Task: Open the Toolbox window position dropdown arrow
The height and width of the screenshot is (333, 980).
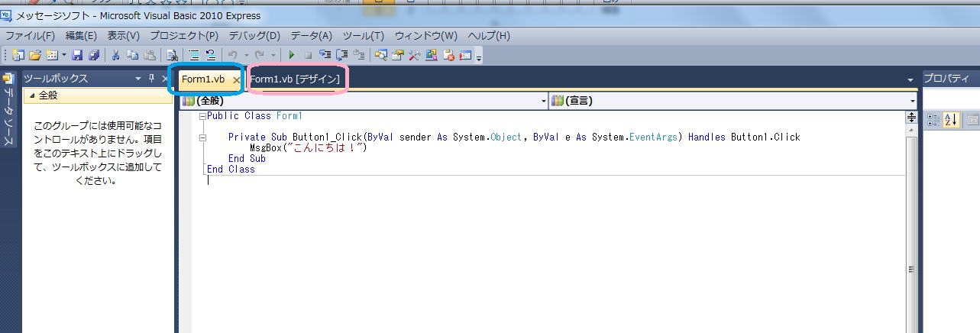Action: point(138,79)
